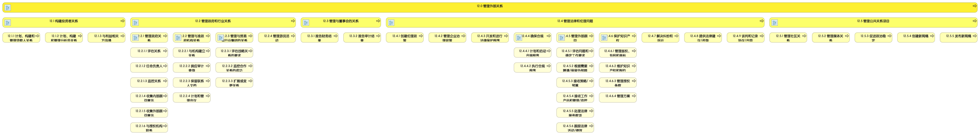Select the 12.1.2 计划、构建和管理分析员关系 box

coord(64,37)
